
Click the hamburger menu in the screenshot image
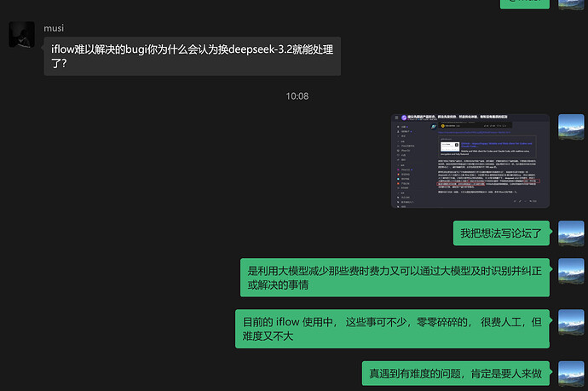[x=397, y=118]
